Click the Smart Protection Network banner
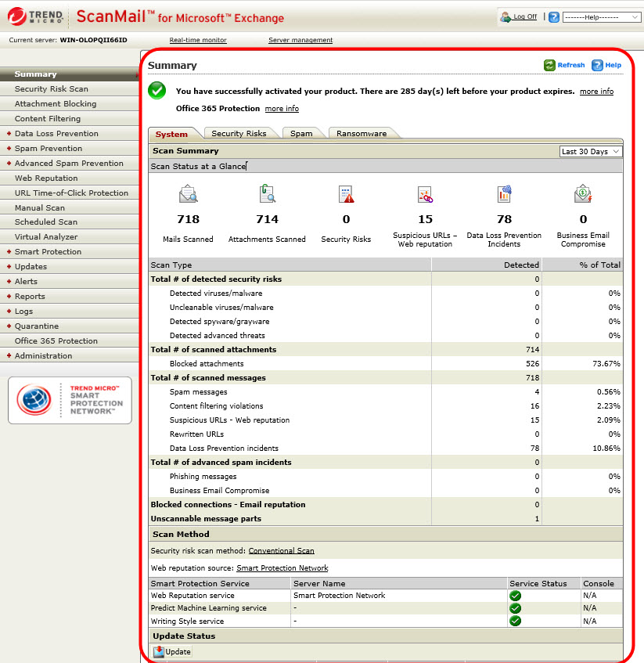This screenshot has height=663, width=644. (x=70, y=400)
